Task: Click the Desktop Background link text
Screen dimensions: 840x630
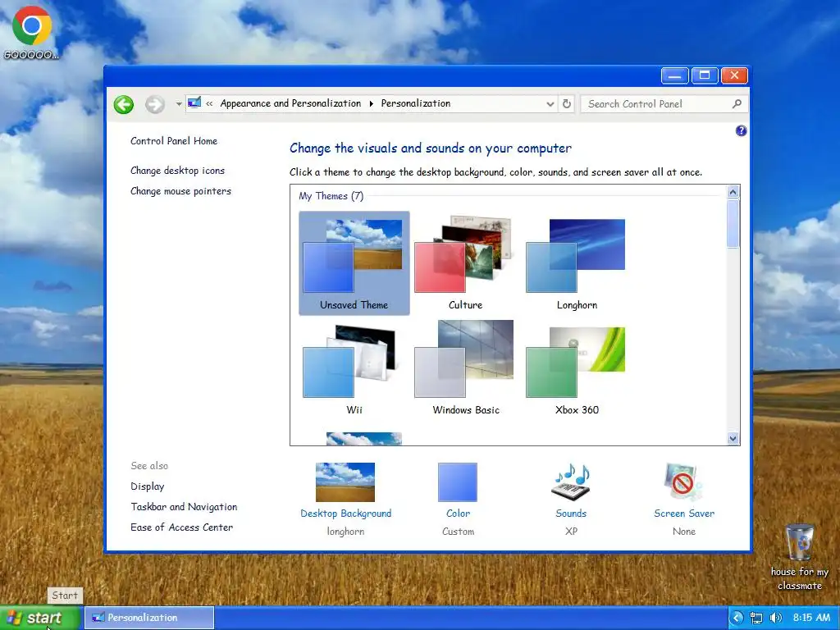Action: click(x=345, y=514)
